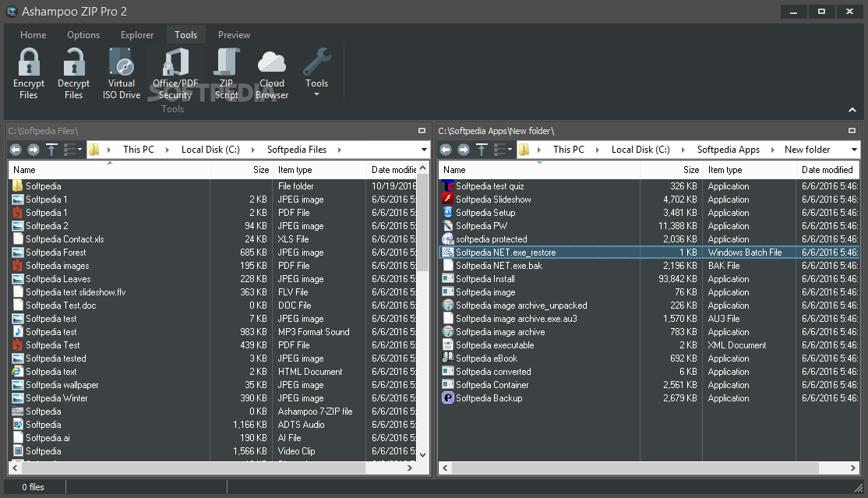Expand right address bar history dropdown
Image resolution: width=868 pixels, height=498 pixels.
pos(854,150)
